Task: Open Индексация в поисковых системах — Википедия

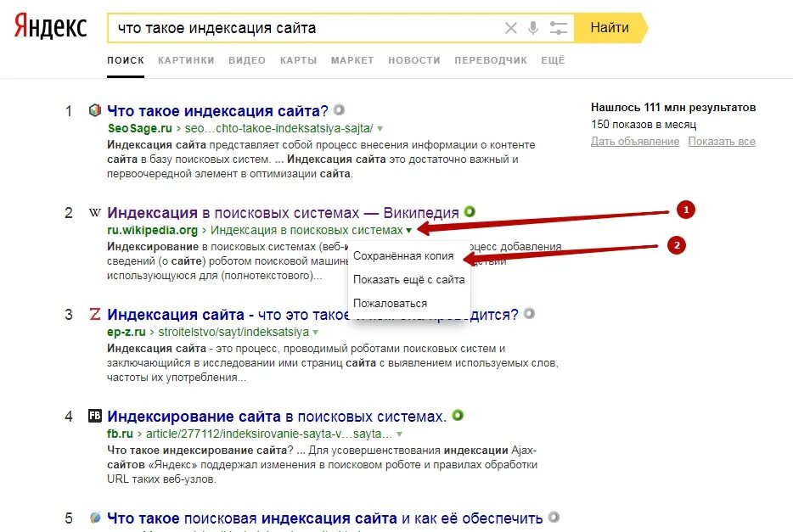Action: (x=283, y=213)
